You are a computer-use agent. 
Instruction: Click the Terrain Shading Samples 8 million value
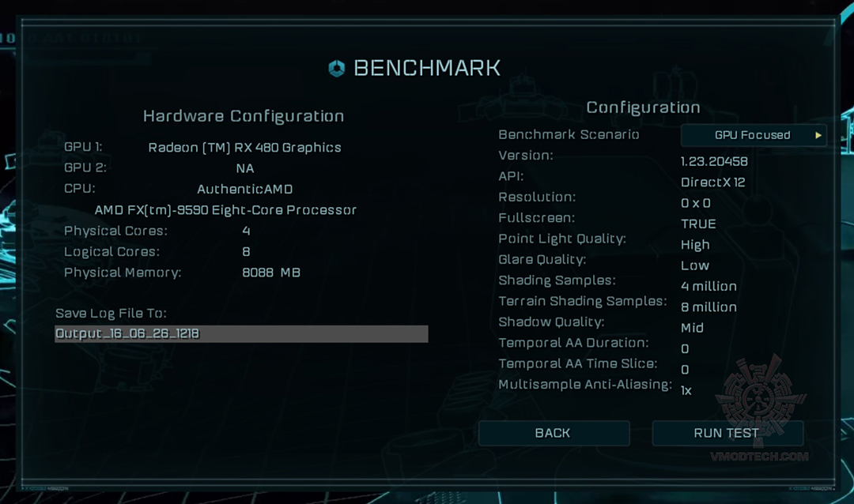point(709,307)
